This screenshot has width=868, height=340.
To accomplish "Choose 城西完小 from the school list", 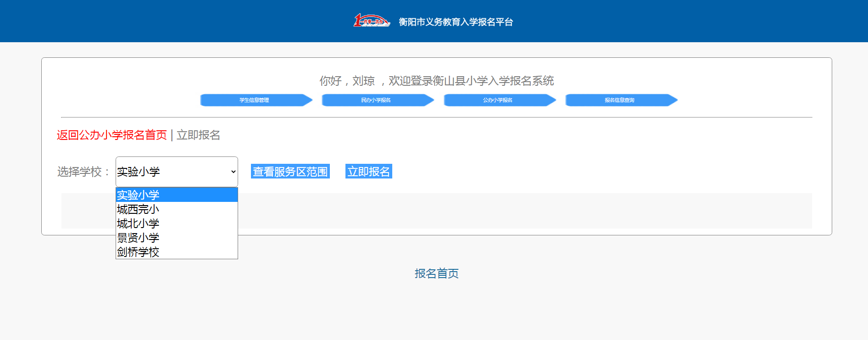I will point(177,209).
